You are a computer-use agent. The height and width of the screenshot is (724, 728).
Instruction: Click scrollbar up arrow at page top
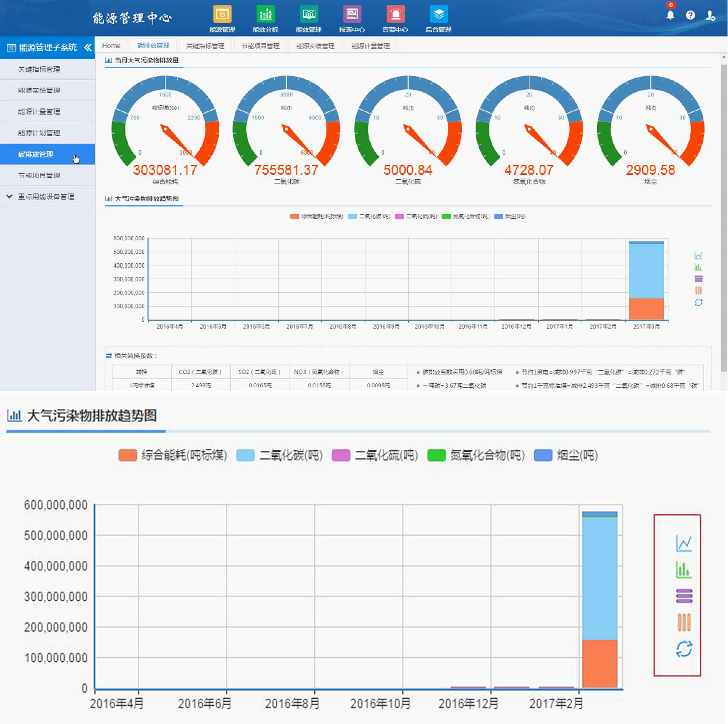coord(724,57)
